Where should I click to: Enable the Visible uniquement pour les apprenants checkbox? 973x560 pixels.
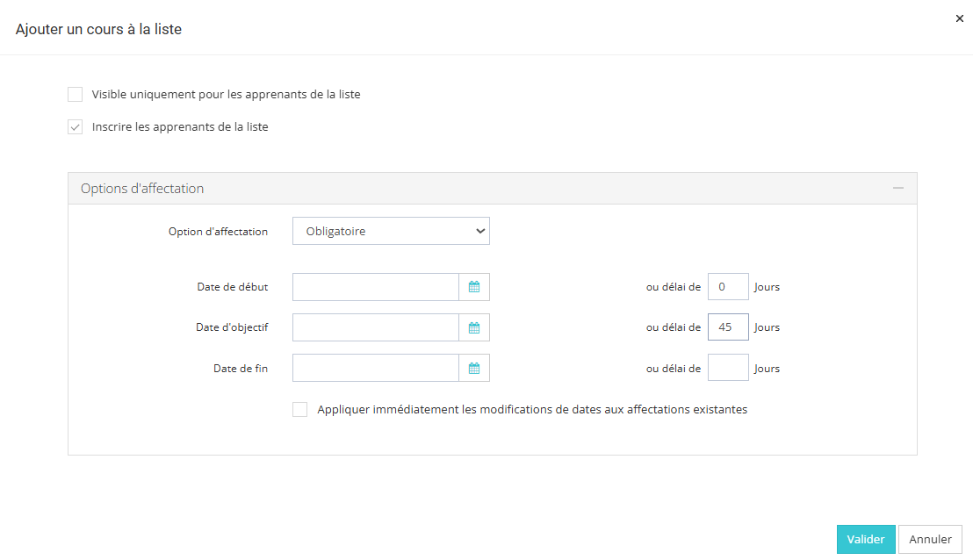[76, 95]
